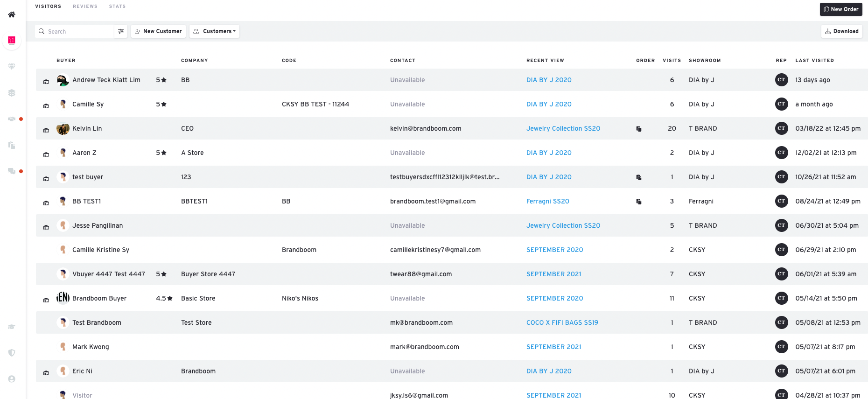This screenshot has height=399, width=868.
Task: Click the email mk@brandboom.com
Action: 421,322
